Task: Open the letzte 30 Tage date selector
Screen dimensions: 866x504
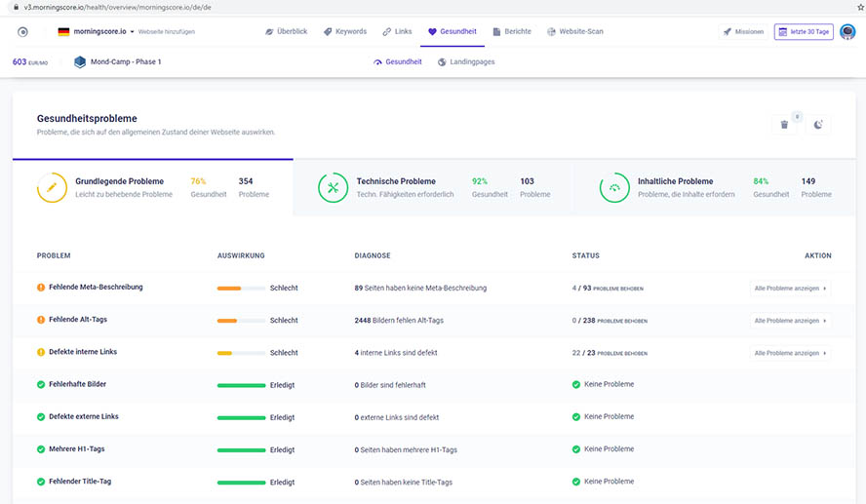Action: coord(803,31)
